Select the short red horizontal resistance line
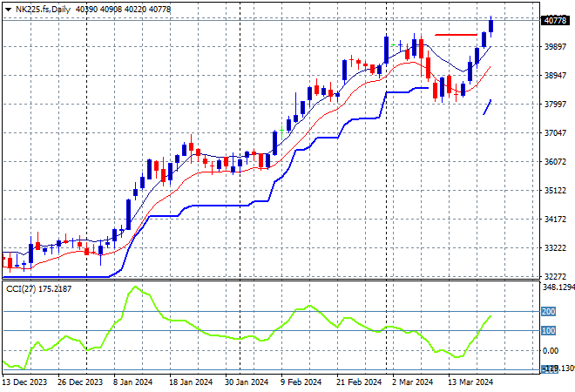 pos(456,35)
